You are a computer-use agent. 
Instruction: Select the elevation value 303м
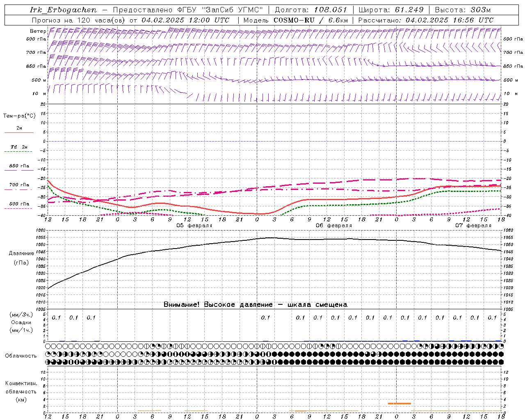481,10
